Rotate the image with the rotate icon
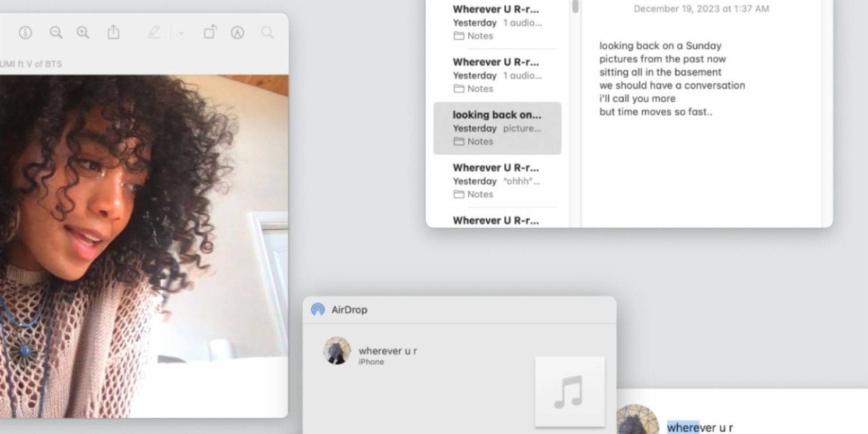 [x=210, y=33]
